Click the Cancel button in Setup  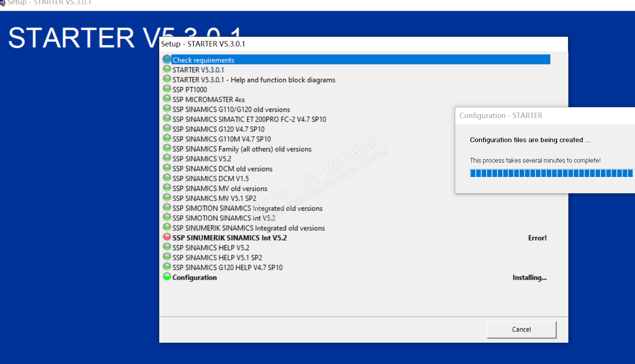point(521,330)
